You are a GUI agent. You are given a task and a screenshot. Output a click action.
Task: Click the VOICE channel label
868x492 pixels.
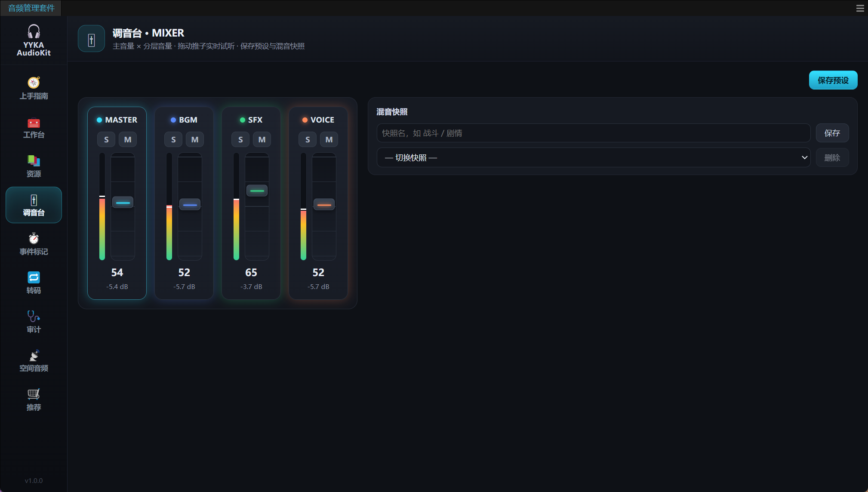pyautogui.click(x=322, y=120)
